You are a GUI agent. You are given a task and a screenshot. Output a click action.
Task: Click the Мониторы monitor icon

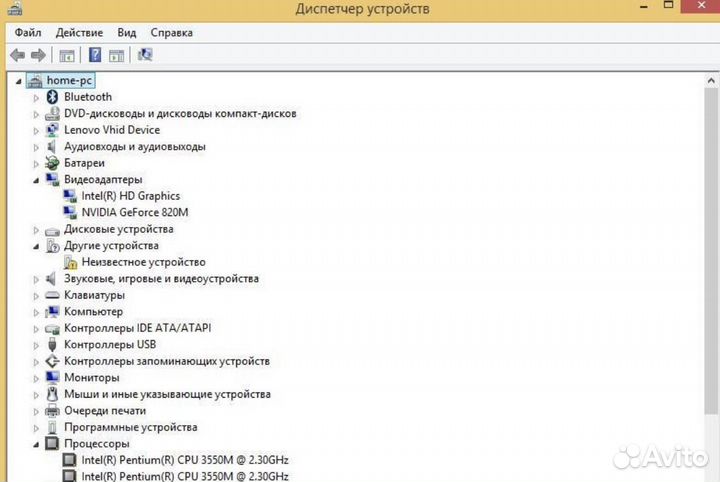pos(52,378)
